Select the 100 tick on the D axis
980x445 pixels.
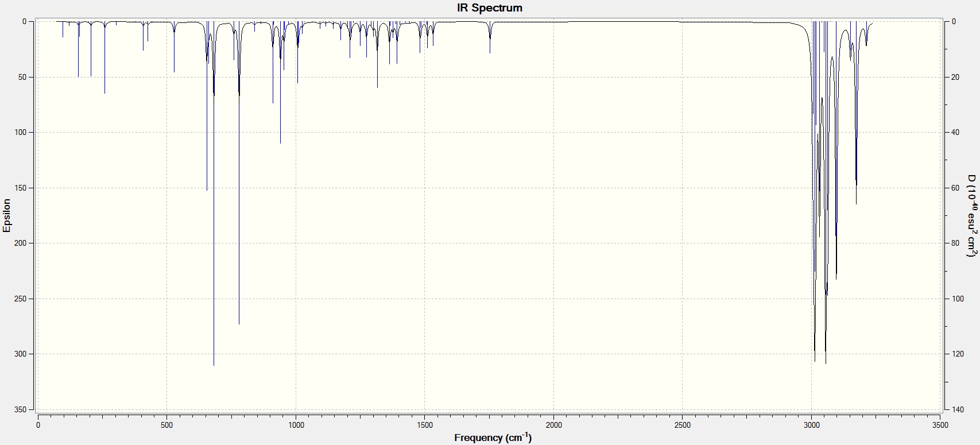pos(958,299)
